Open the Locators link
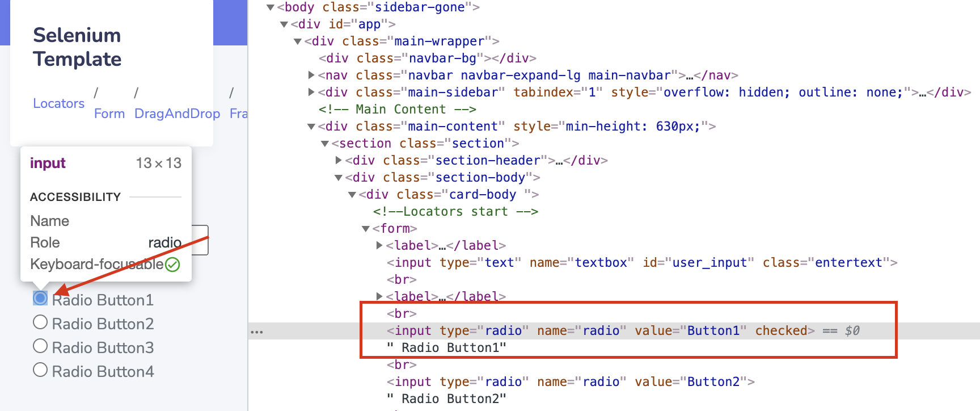Screen dimensions: 980x411 pyautogui.click(x=58, y=103)
